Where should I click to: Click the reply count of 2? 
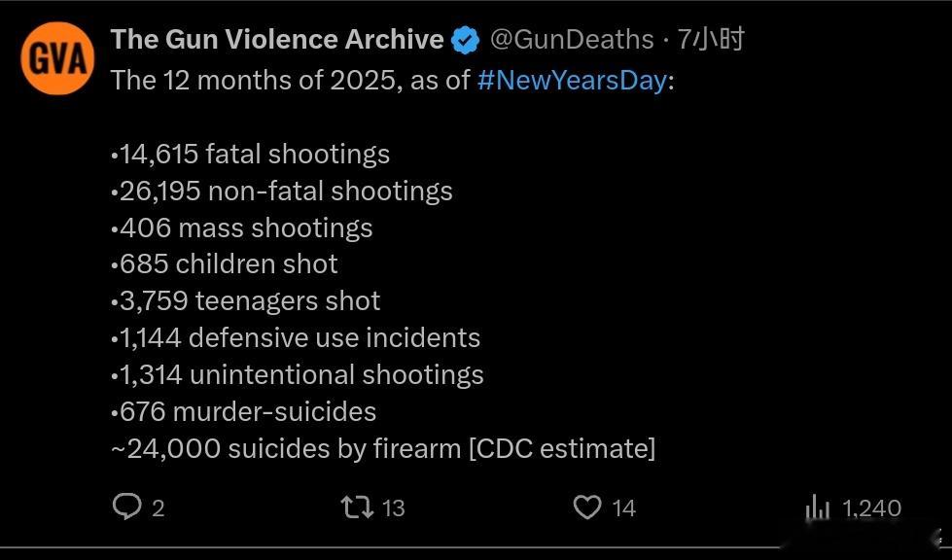[x=159, y=507]
